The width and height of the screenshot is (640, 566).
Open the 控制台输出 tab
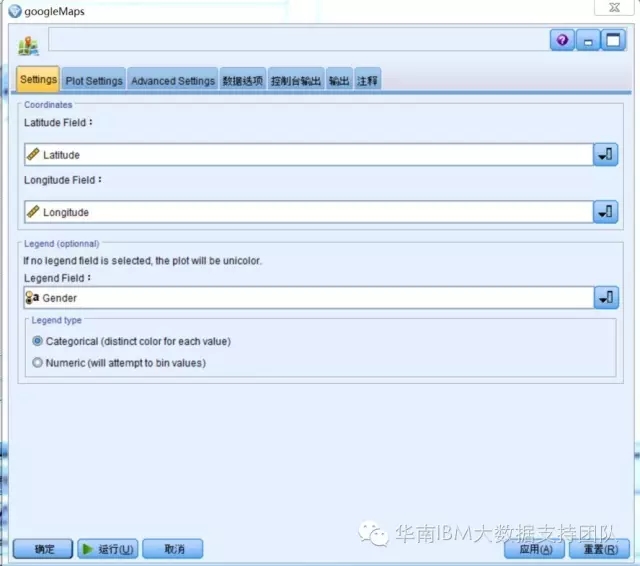(x=296, y=80)
